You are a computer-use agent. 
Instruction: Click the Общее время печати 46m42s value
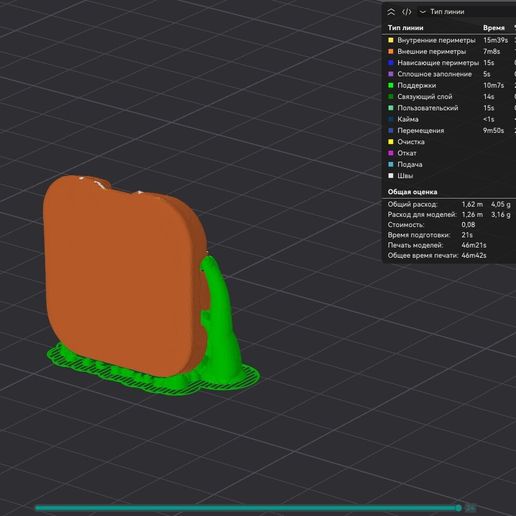point(474,256)
